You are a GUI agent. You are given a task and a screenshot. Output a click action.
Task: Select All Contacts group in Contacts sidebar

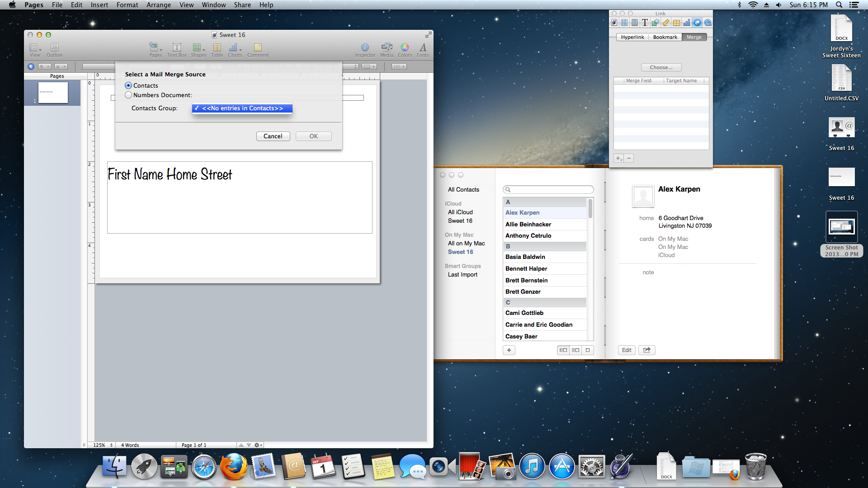463,190
